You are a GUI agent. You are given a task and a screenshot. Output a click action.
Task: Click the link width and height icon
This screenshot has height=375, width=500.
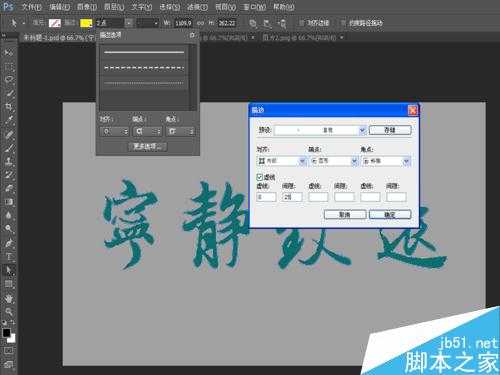tap(200, 23)
